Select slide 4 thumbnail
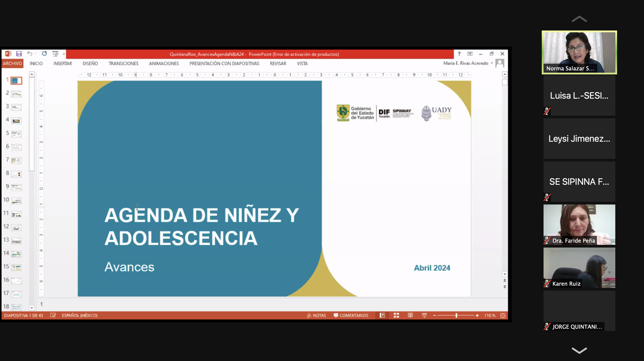This screenshot has height=361, width=644. pyautogui.click(x=16, y=121)
